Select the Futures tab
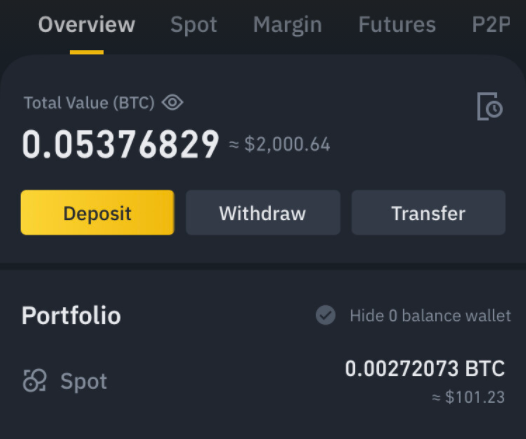The image size is (526, 439). click(x=397, y=25)
